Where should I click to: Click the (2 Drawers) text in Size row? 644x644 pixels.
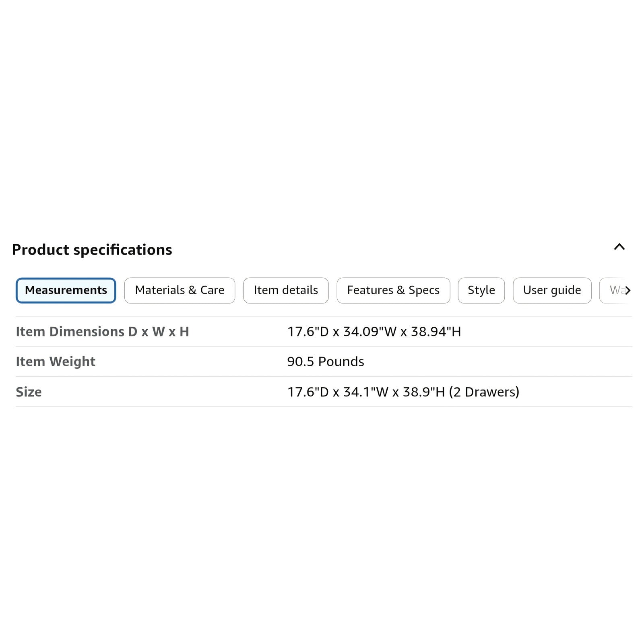484,392
